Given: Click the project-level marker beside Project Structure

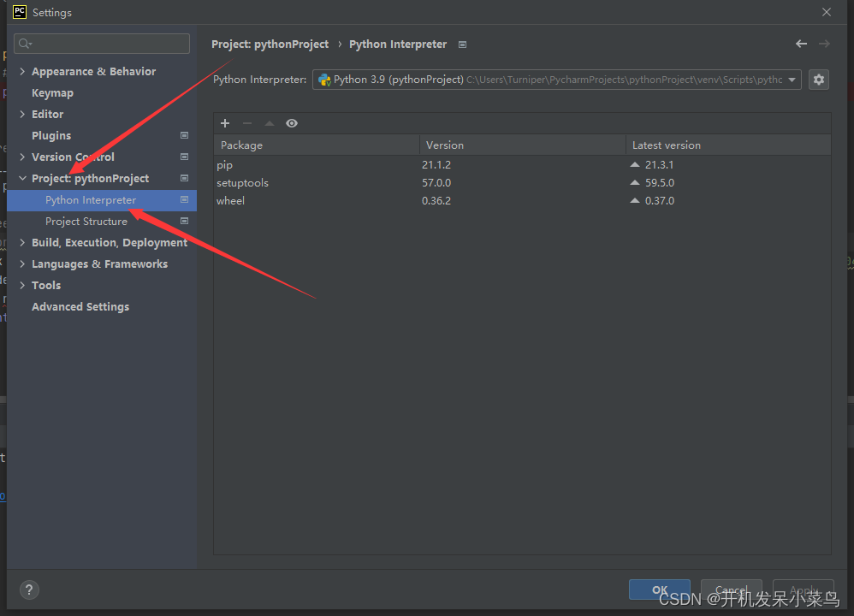Looking at the screenshot, I should pyautogui.click(x=185, y=221).
